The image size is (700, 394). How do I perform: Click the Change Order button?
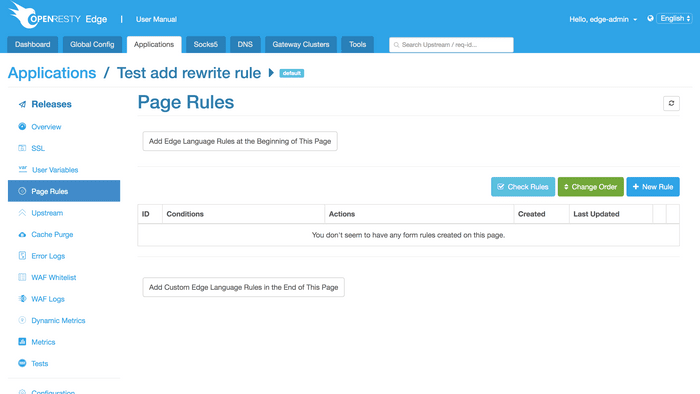pyautogui.click(x=591, y=187)
